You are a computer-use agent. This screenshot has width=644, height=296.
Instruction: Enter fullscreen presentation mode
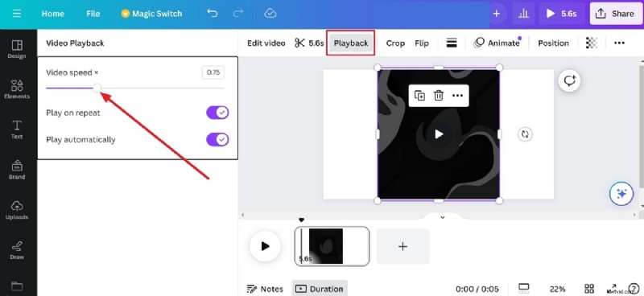(612, 289)
